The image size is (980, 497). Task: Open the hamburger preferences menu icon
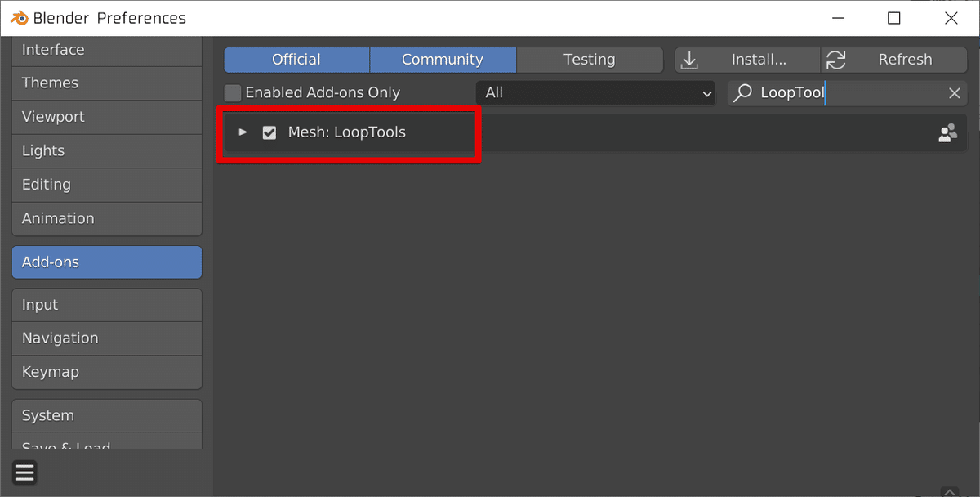pyautogui.click(x=24, y=472)
